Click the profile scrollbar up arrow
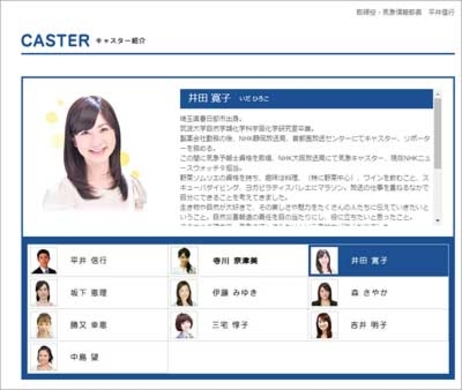The image size is (462, 390). tap(438, 94)
